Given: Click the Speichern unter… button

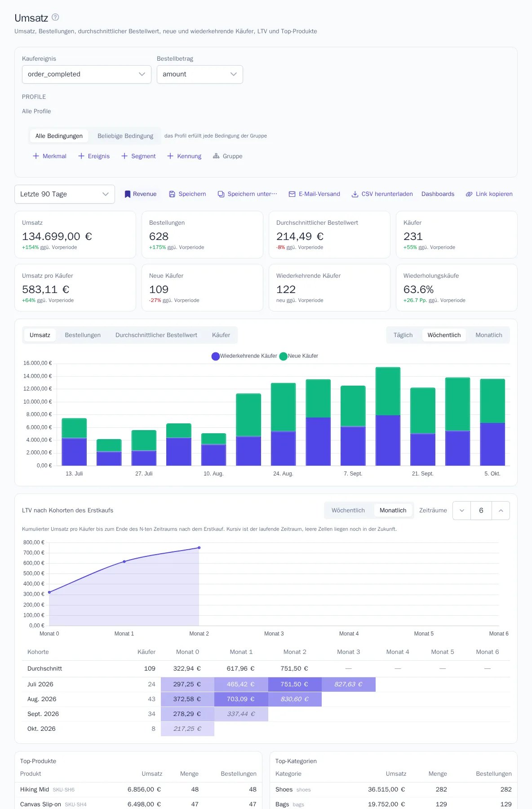Looking at the screenshot, I should 248,194.
